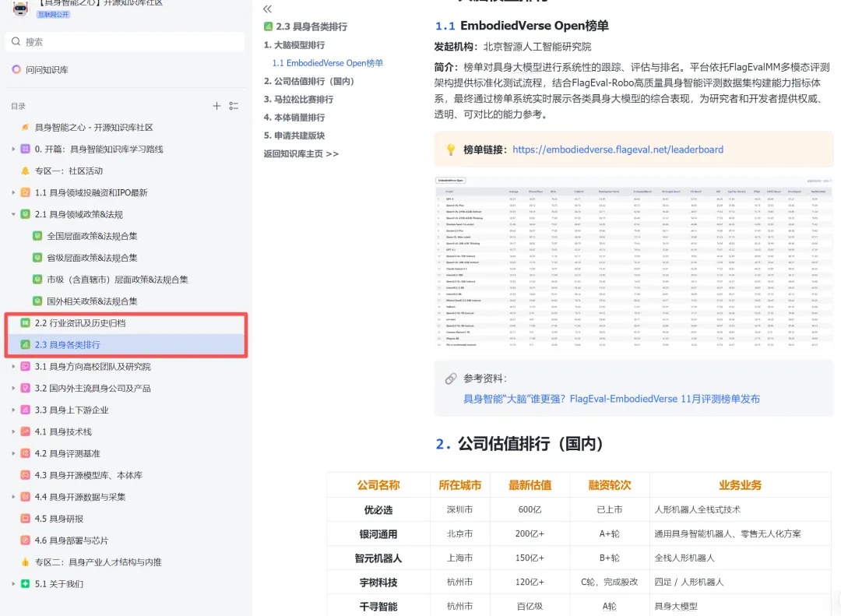
Task: Click the icon beside 4.1 具身技术栈
Action: click(x=25, y=431)
